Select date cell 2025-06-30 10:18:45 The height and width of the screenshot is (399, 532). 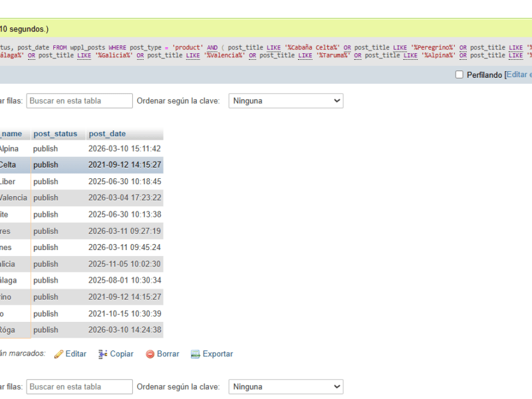coord(124,182)
